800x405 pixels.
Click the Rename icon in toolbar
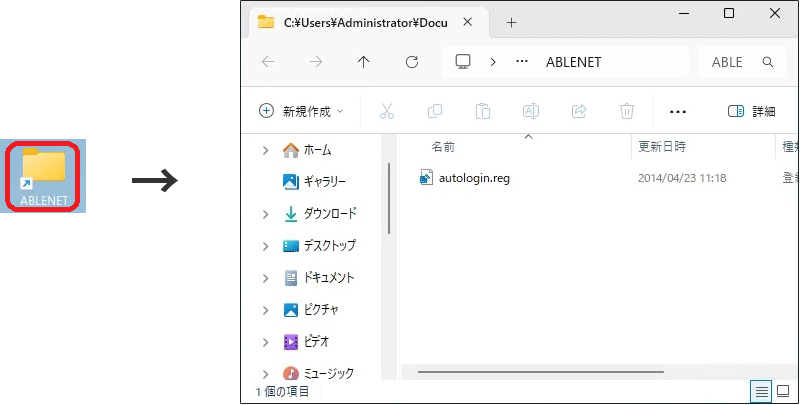point(531,111)
